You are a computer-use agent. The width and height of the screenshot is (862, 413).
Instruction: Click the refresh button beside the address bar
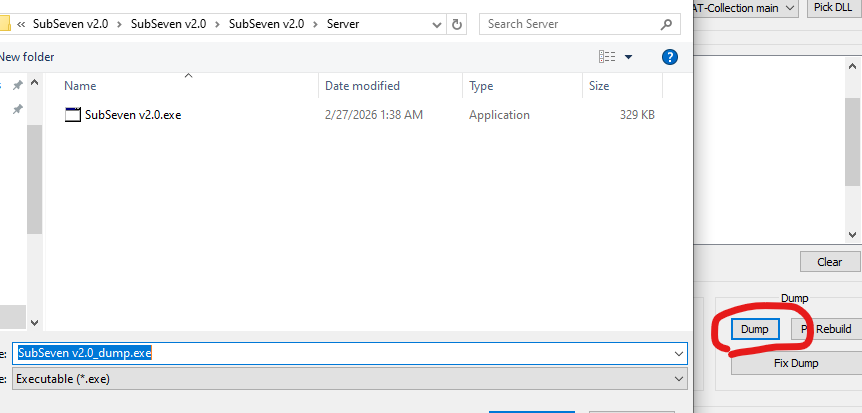(x=457, y=24)
